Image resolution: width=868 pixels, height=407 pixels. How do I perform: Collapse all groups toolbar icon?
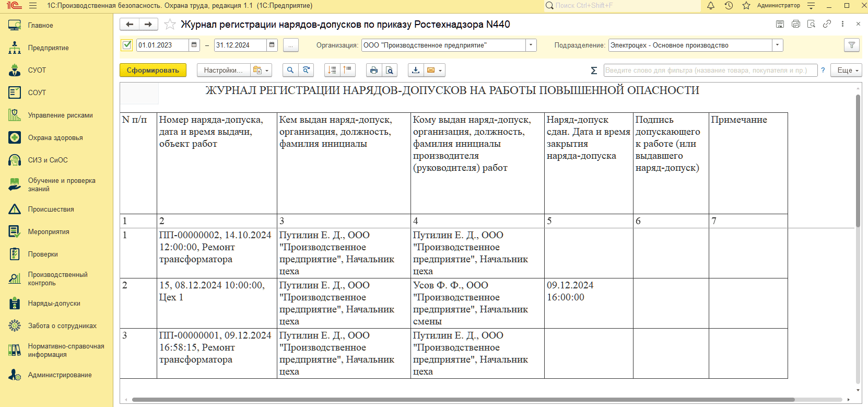point(348,70)
